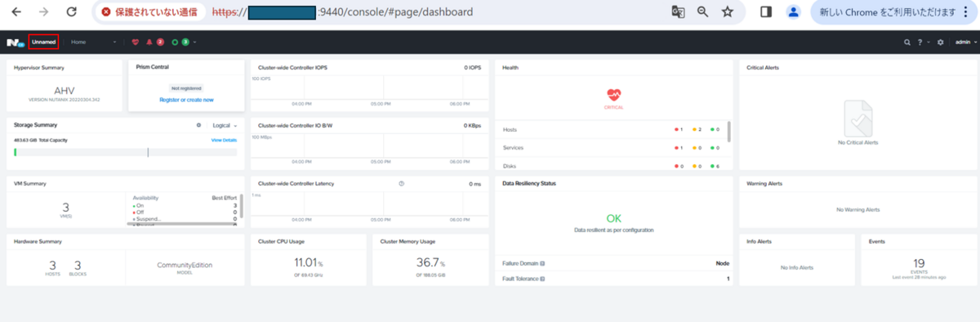Click the browser forward arrow

pyautogui.click(x=44, y=12)
